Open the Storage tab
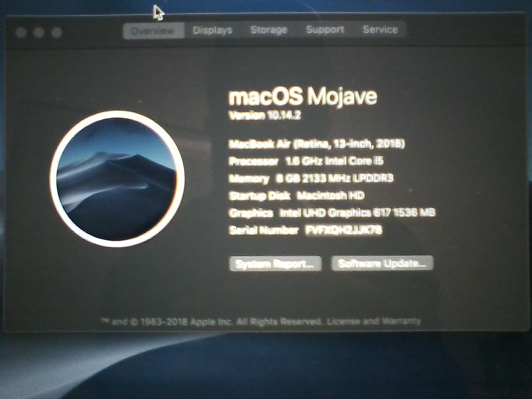 [268, 30]
